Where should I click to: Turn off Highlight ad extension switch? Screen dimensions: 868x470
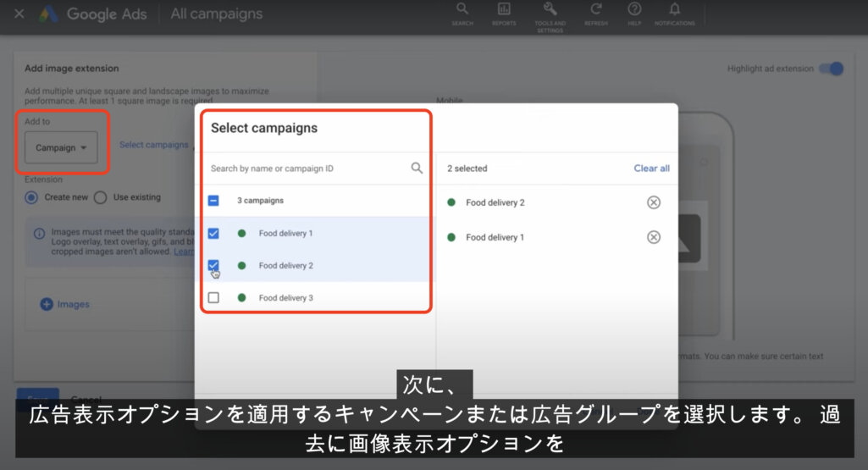point(831,69)
